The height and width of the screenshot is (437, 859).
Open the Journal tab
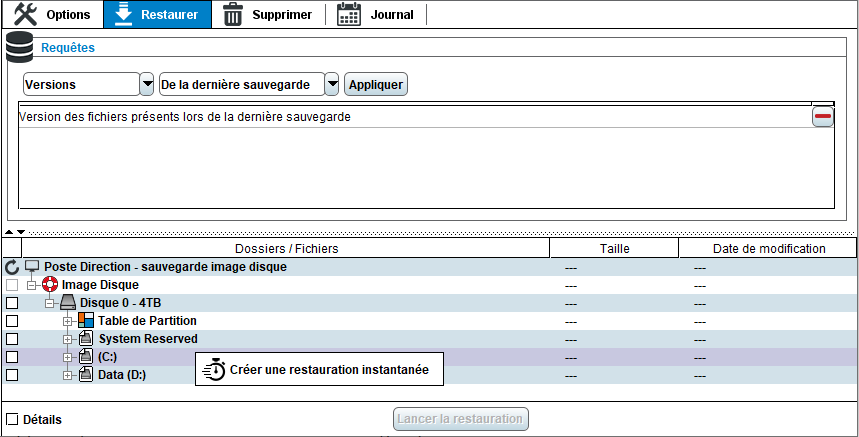(375, 14)
